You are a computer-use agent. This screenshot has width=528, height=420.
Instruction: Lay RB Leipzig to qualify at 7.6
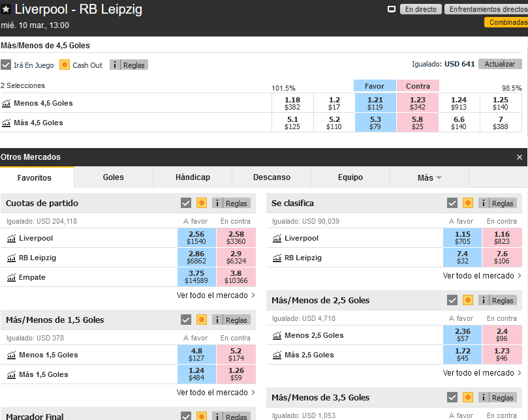tap(502, 257)
